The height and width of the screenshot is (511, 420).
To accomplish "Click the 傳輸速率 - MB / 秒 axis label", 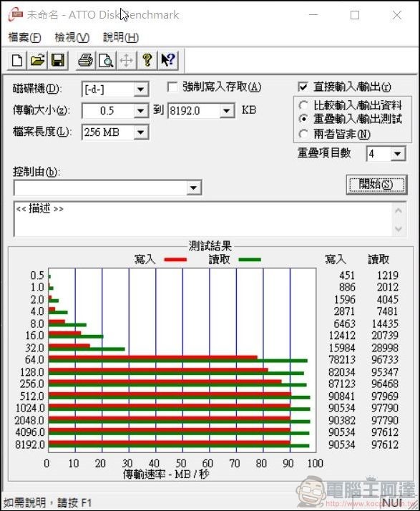I will click(x=166, y=474).
